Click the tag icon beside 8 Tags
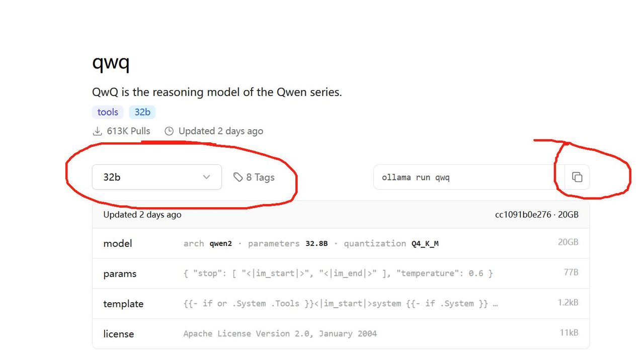This screenshot has width=644, height=356. coord(238,177)
